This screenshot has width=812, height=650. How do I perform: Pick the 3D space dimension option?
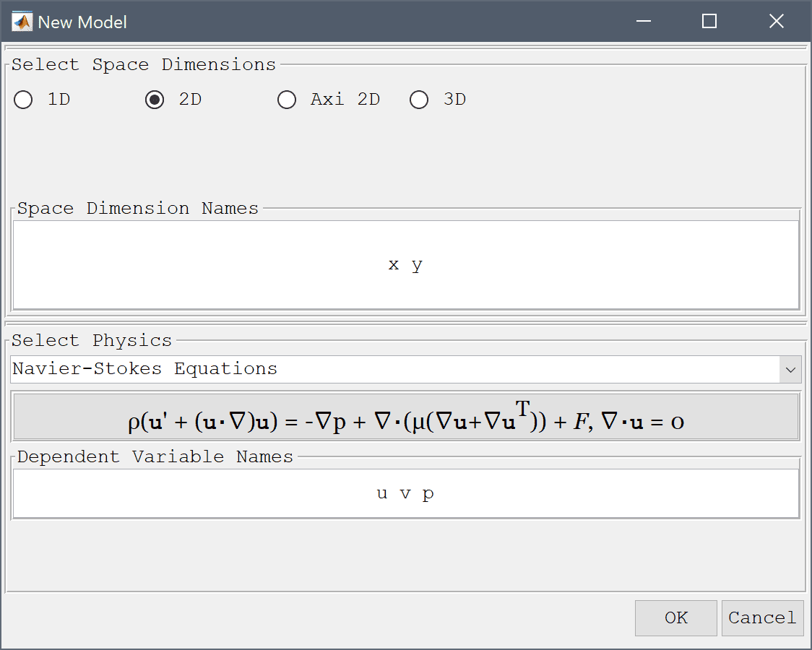[x=438, y=100]
